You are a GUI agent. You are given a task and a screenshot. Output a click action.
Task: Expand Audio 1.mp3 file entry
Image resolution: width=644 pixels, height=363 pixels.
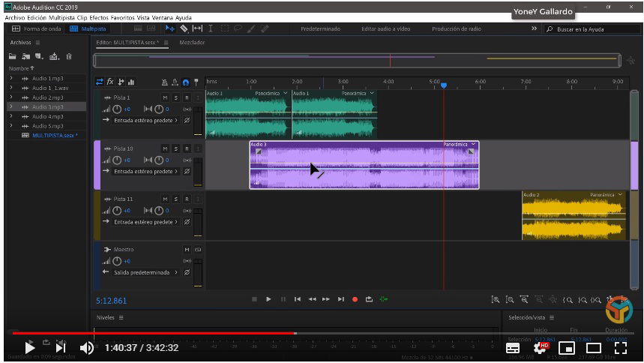tap(11, 78)
